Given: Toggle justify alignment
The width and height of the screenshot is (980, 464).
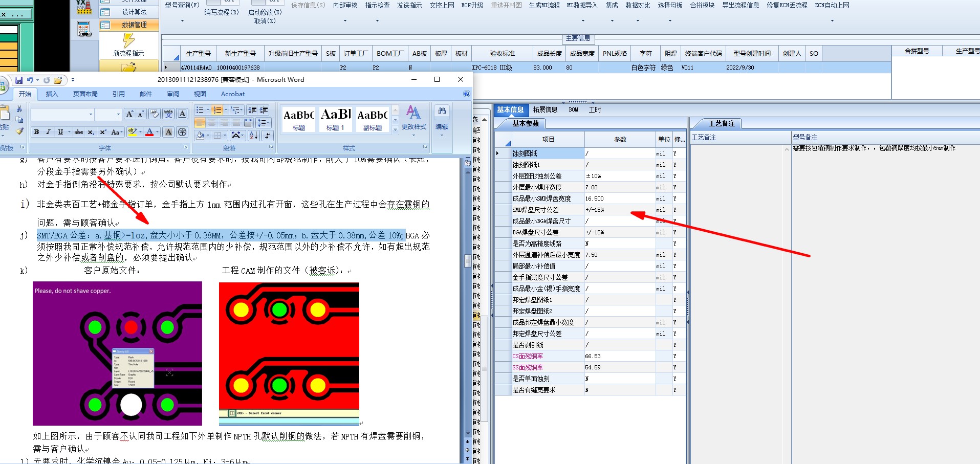Looking at the screenshot, I should click(236, 123).
